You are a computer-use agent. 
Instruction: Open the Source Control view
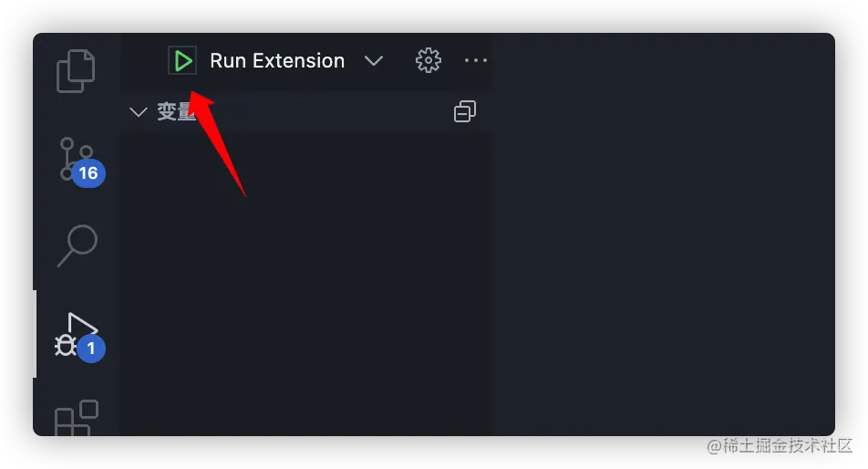point(75,157)
